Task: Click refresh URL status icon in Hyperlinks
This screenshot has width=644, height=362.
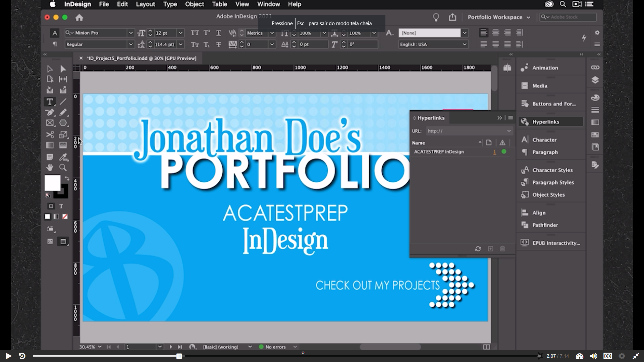Action: (478, 249)
